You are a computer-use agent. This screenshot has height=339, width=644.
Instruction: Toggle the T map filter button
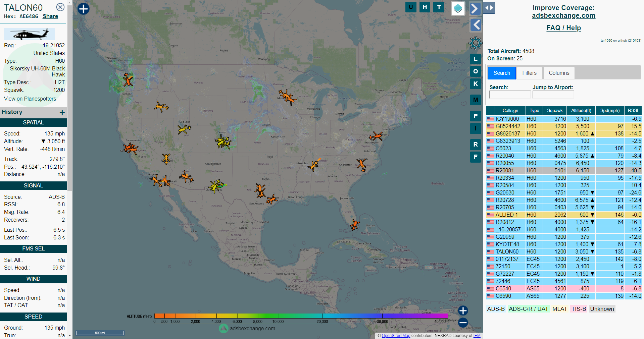(439, 7)
